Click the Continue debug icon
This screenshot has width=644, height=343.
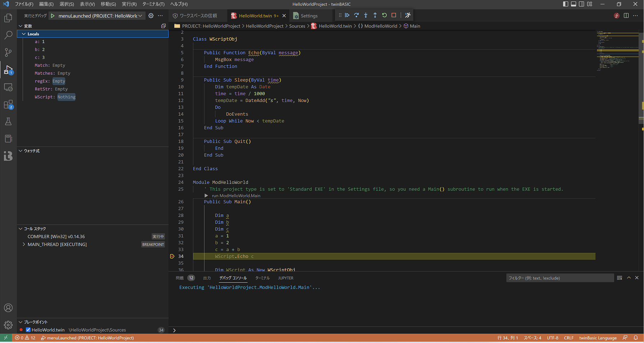click(347, 15)
